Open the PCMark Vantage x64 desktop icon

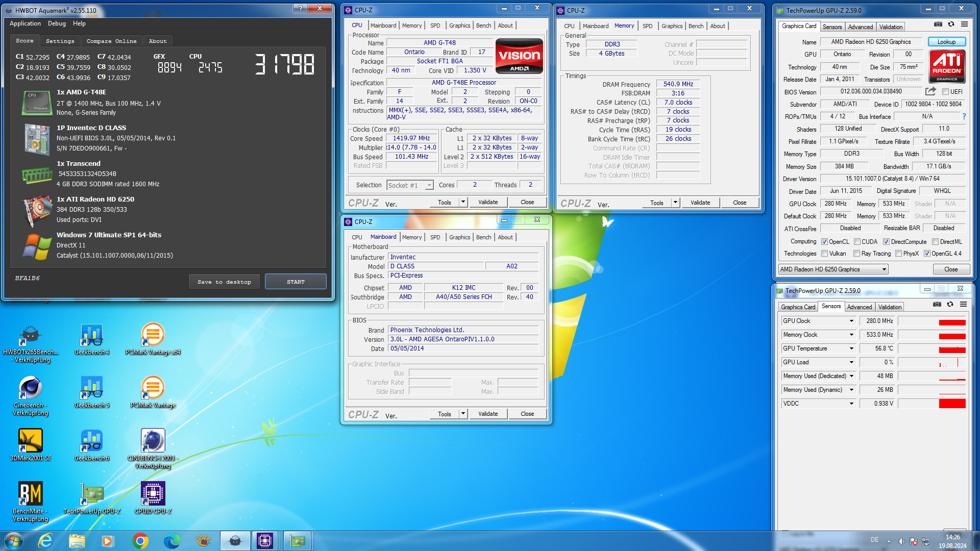pos(153,339)
